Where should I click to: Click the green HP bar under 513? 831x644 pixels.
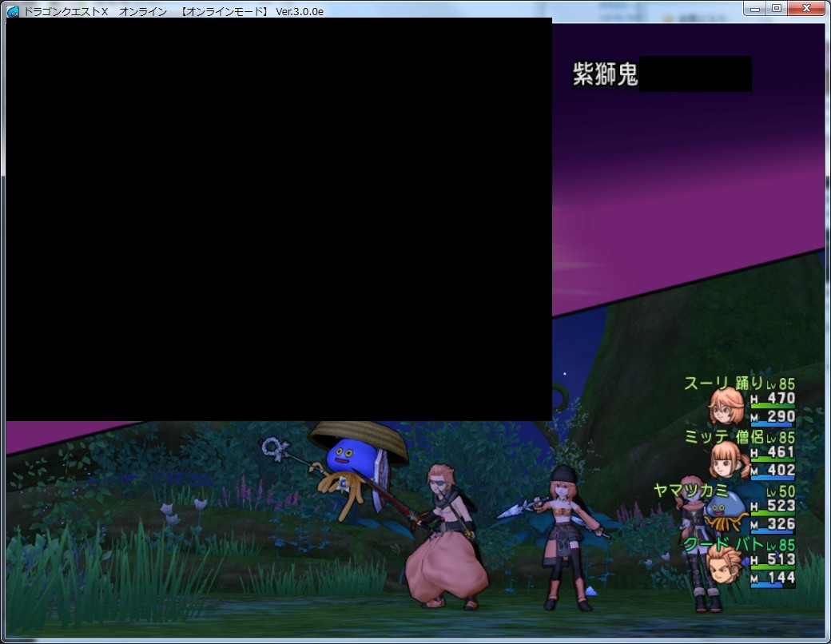[x=773, y=568]
